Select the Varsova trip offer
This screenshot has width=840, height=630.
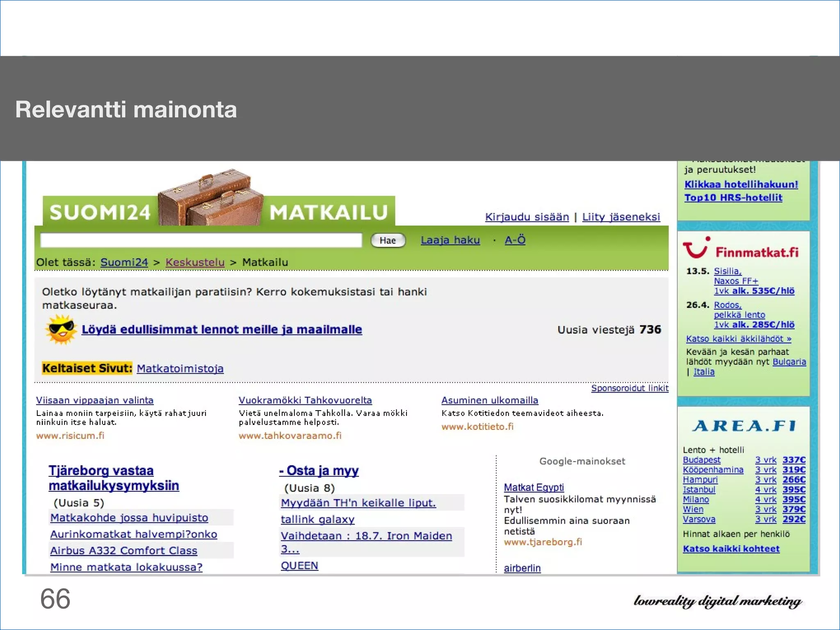coord(699,519)
